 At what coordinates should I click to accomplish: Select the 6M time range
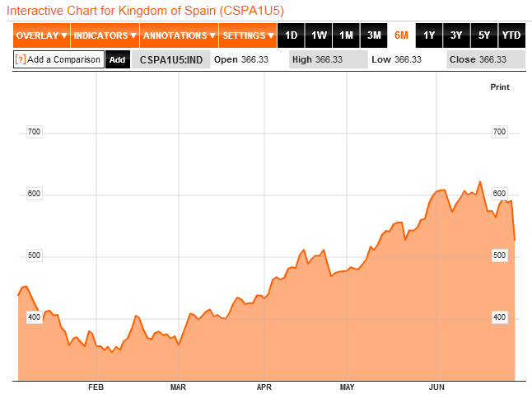tap(401, 35)
